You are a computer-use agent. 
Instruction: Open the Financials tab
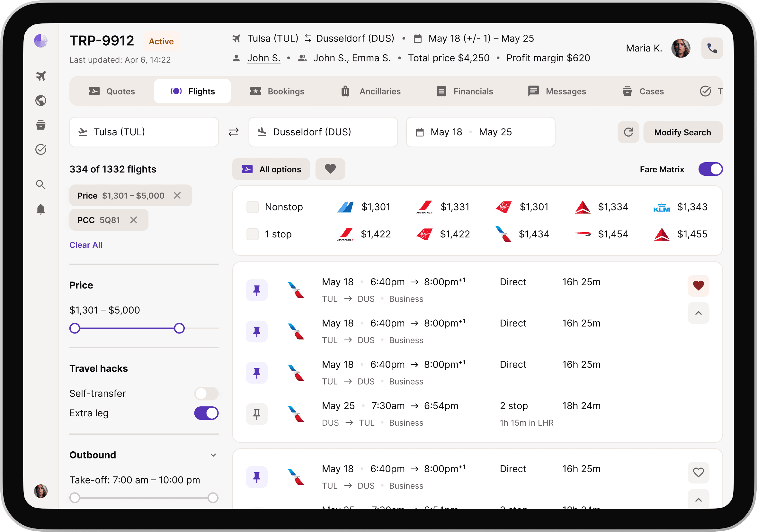(x=465, y=91)
